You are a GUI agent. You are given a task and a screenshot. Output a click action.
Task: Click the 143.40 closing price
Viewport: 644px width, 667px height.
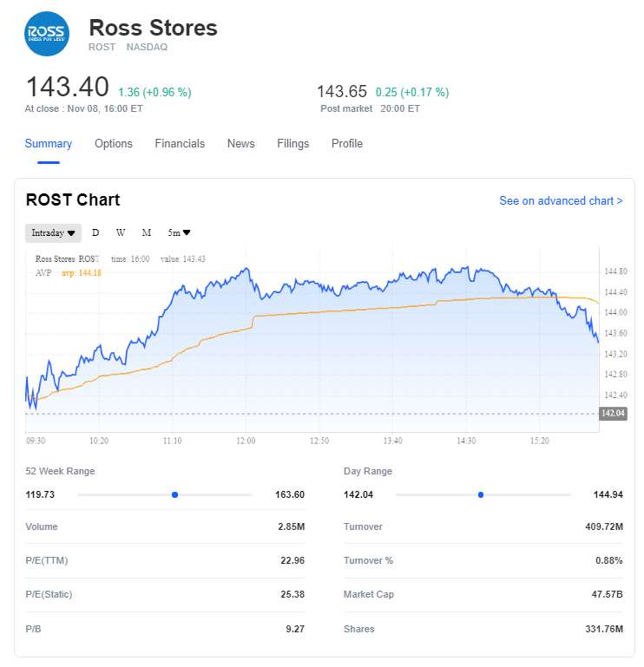pyautogui.click(x=67, y=88)
